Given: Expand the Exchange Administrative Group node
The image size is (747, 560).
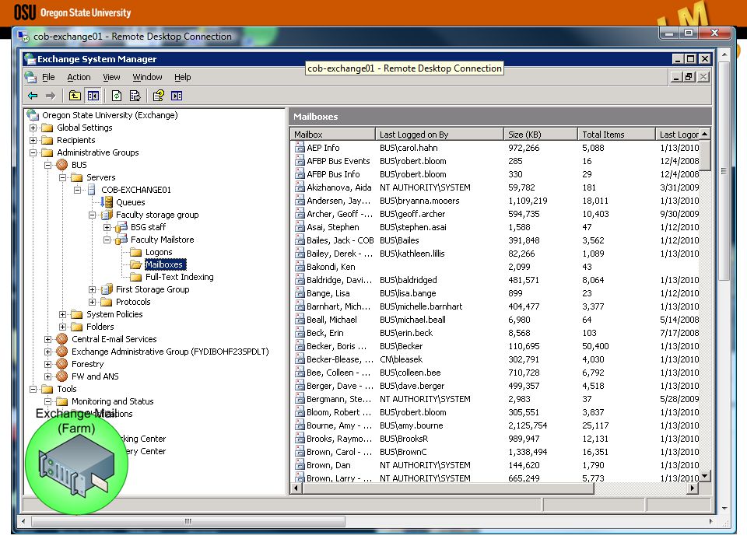Looking at the screenshot, I should [47, 352].
